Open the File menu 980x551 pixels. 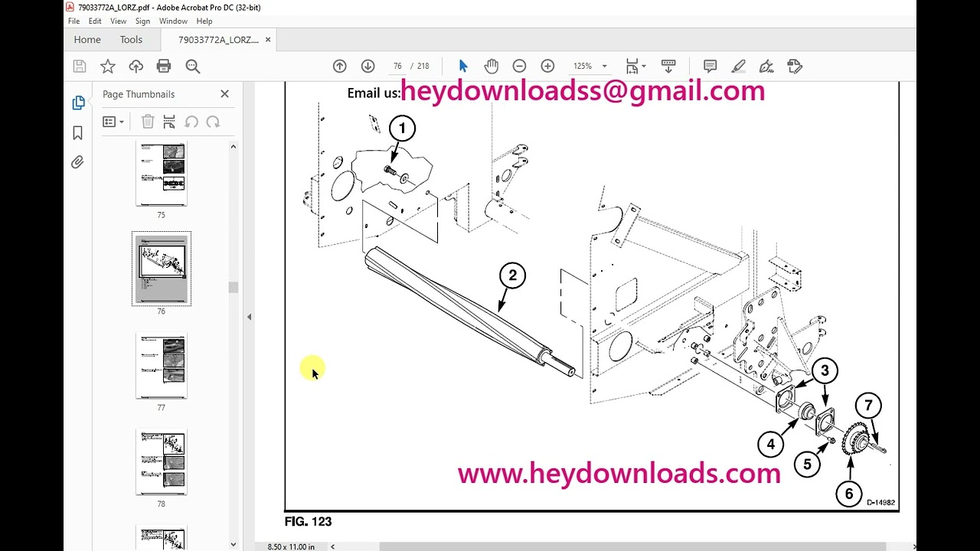click(x=73, y=21)
